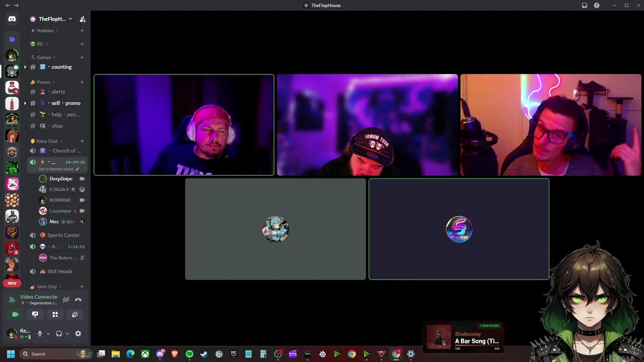The image size is (644, 362).
Task: Focus the right webcam with neon light
Action: [x=551, y=125]
